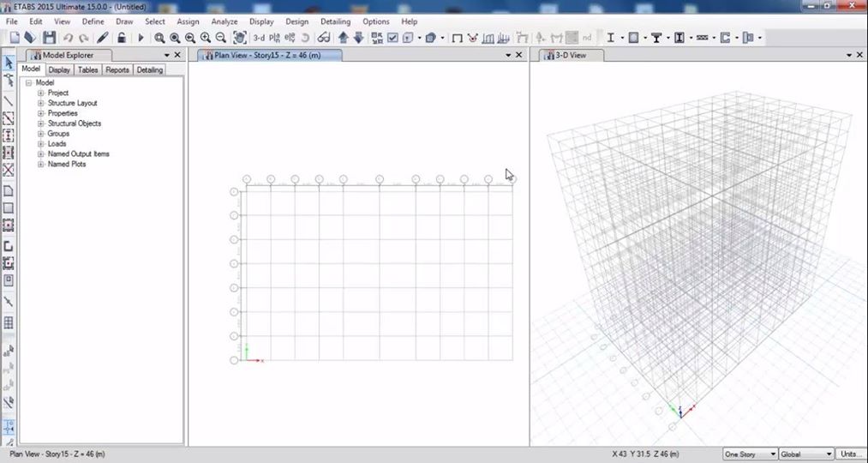This screenshot has height=463, width=868.
Task: Click the zoom in magnifier with plus
Action: (x=206, y=38)
